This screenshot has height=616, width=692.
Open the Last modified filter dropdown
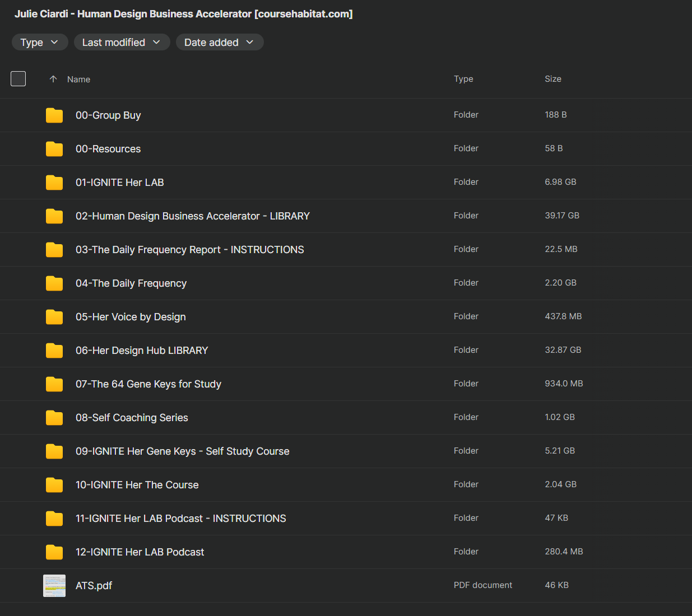(x=122, y=43)
